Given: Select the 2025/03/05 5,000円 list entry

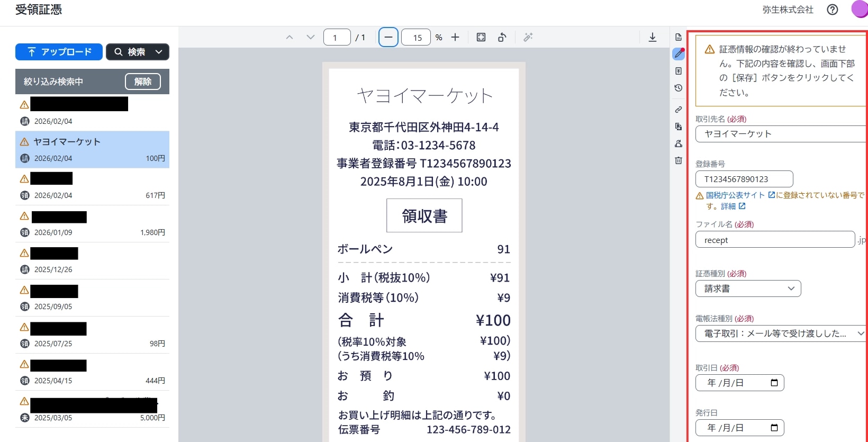Looking at the screenshot, I should (x=92, y=409).
